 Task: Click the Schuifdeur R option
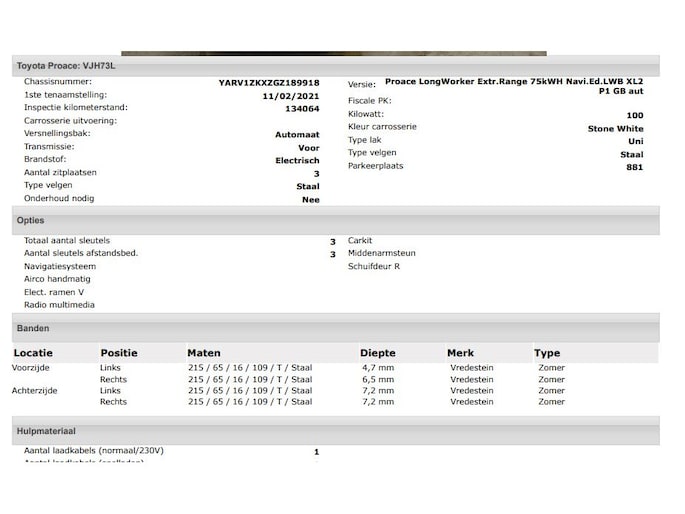coord(374,266)
